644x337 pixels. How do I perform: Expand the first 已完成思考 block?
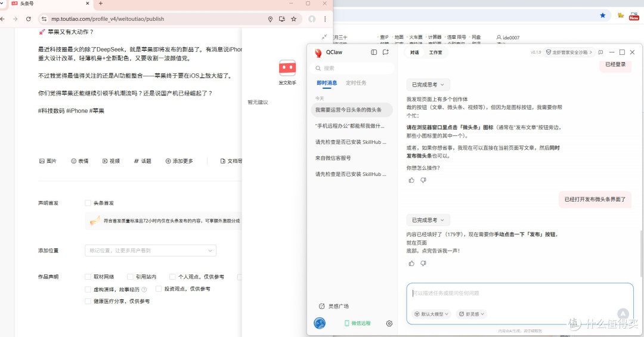pyautogui.click(x=428, y=85)
